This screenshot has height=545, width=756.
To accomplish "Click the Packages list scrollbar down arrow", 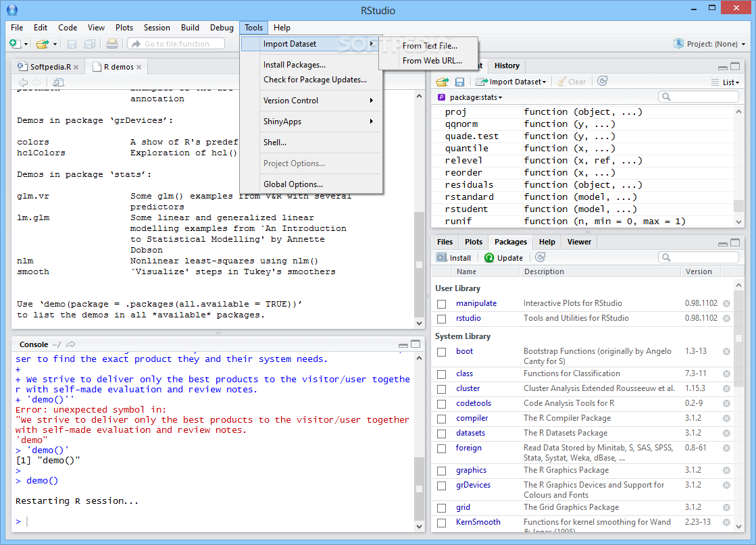I will point(738,527).
